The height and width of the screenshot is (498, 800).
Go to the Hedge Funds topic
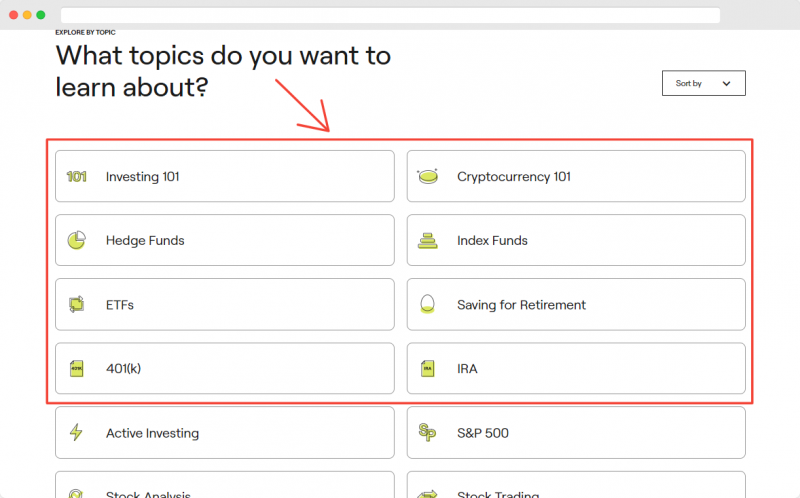click(x=224, y=240)
